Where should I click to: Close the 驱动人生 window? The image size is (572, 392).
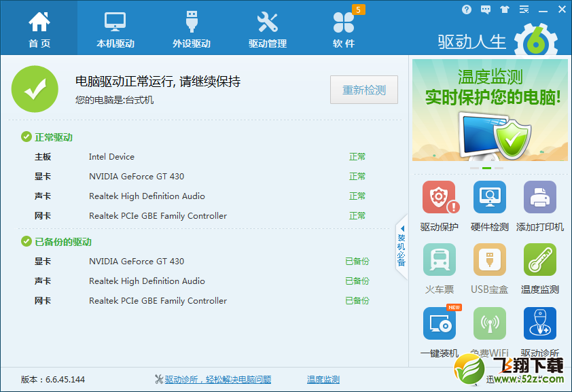click(x=562, y=10)
